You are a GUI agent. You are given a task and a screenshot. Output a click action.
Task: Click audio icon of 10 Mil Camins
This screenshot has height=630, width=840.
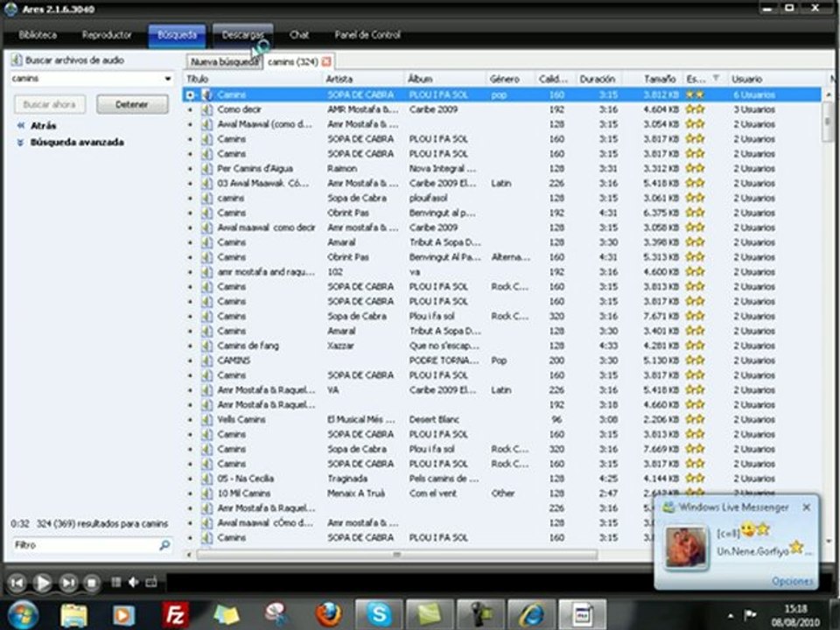click(207, 493)
